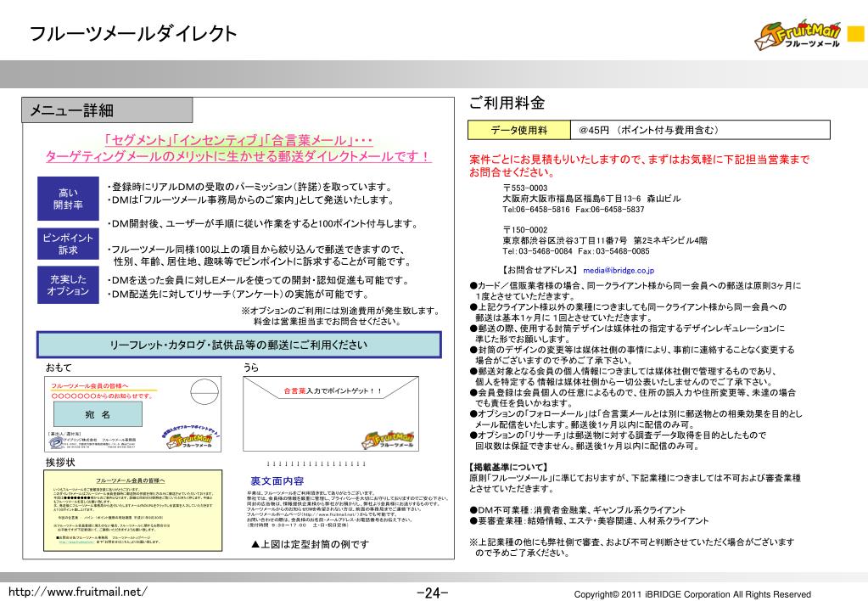Select the メニュー詳細 heading box
Viewport: 868px width, 601px height.
[107, 110]
